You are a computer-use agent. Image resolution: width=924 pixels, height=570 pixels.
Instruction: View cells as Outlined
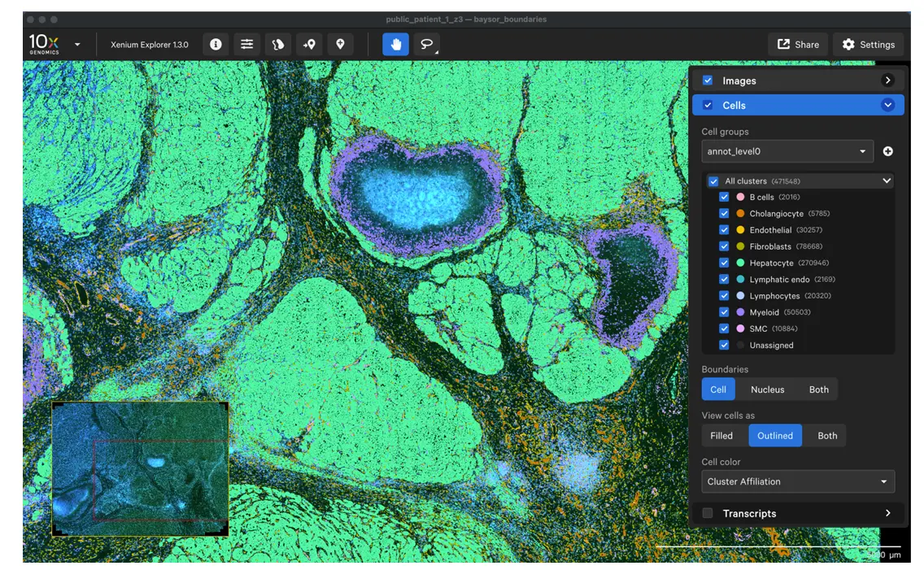(x=775, y=436)
